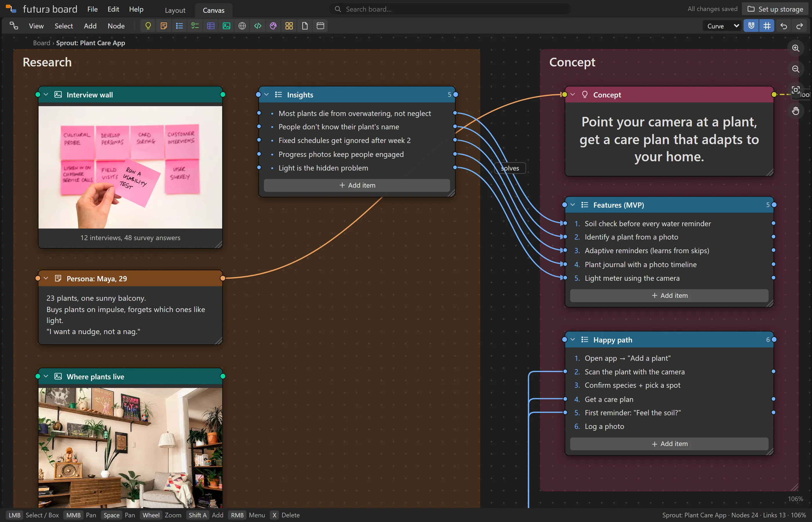Collapse the Features (MVP) node
812x522 pixels.
[x=573, y=205]
